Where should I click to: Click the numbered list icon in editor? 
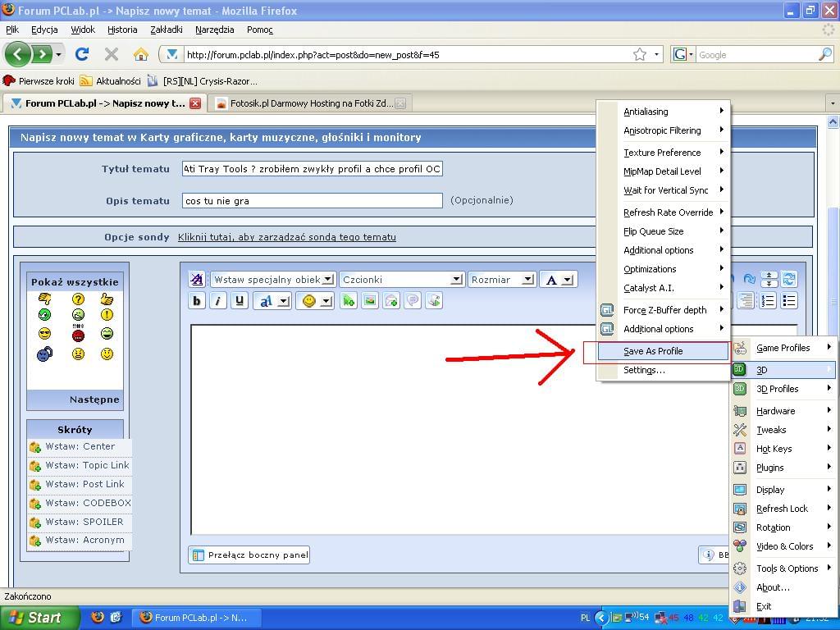[768, 301]
